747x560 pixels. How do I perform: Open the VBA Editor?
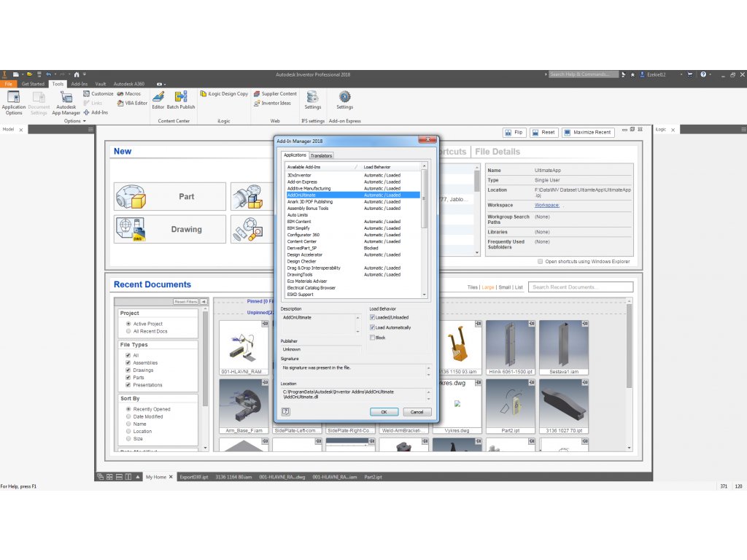pos(132,103)
